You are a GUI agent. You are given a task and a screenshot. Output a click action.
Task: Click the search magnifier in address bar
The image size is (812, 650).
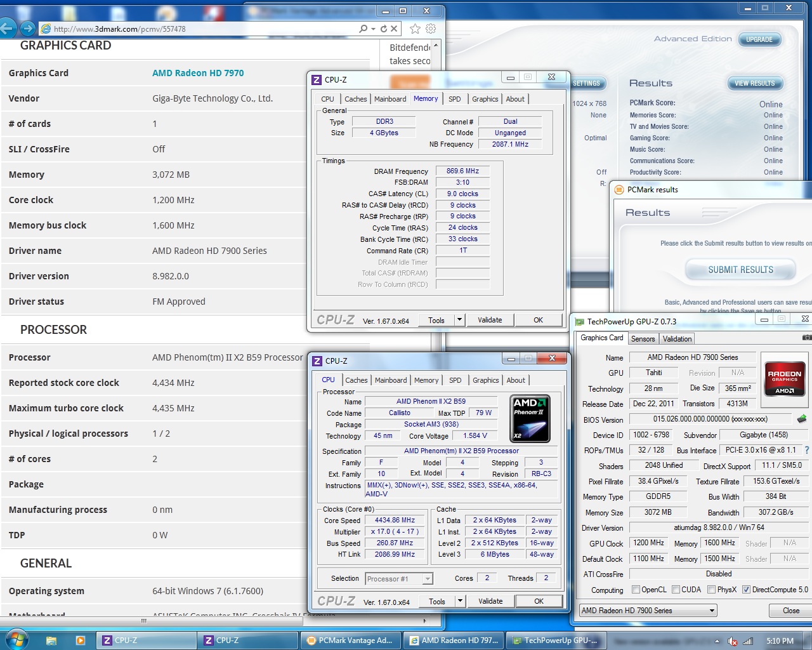[363, 29]
